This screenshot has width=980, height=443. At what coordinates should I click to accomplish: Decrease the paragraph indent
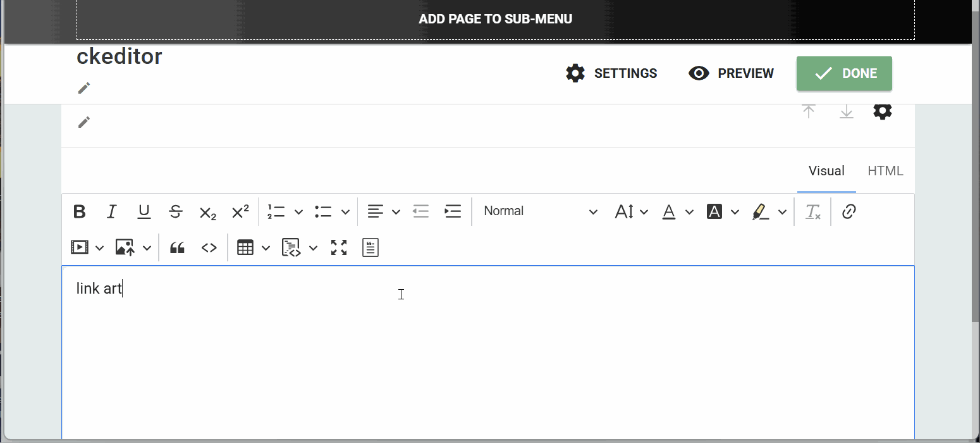click(421, 211)
